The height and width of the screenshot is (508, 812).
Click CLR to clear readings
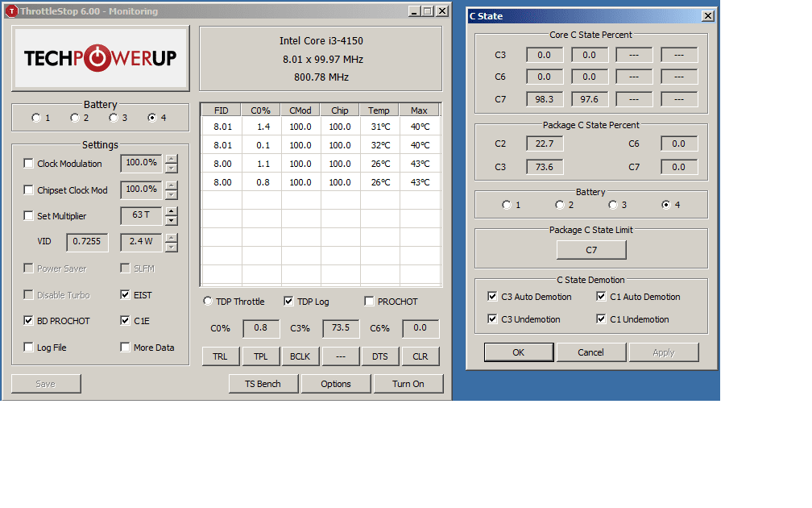pos(420,356)
